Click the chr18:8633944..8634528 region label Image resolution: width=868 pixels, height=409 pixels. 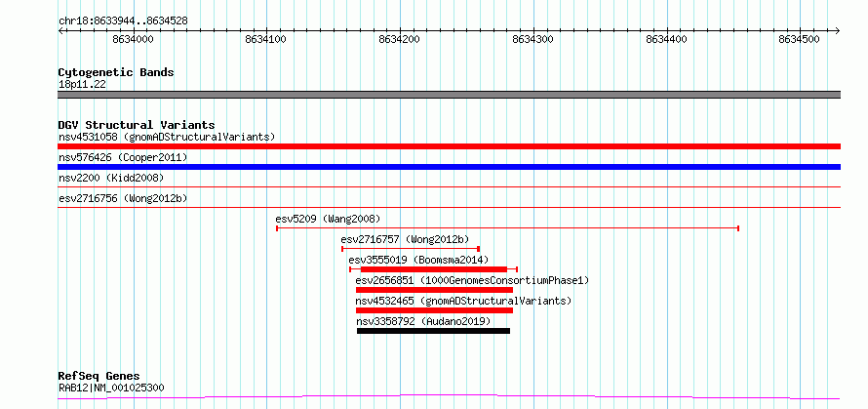click(x=123, y=20)
